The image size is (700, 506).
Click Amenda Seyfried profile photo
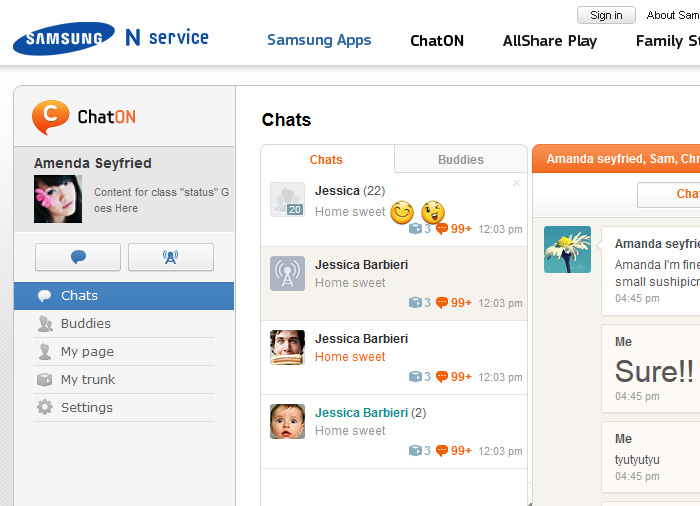pyautogui.click(x=58, y=199)
